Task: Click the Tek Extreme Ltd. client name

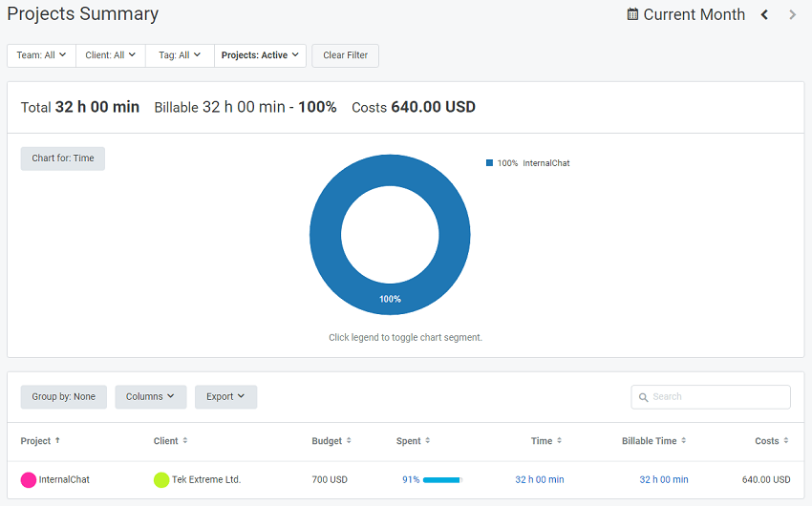Action: click(206, 479)
